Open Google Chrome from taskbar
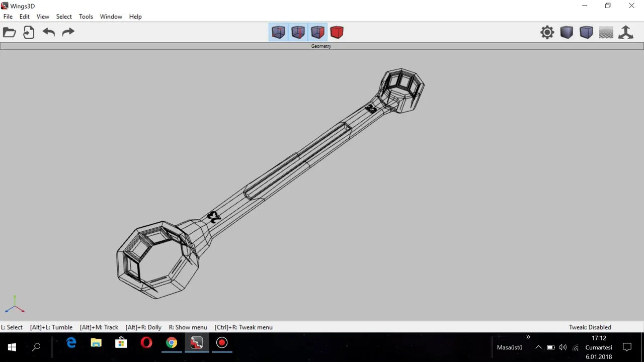Screen dimensions: 644x362 tap(172, 343)
